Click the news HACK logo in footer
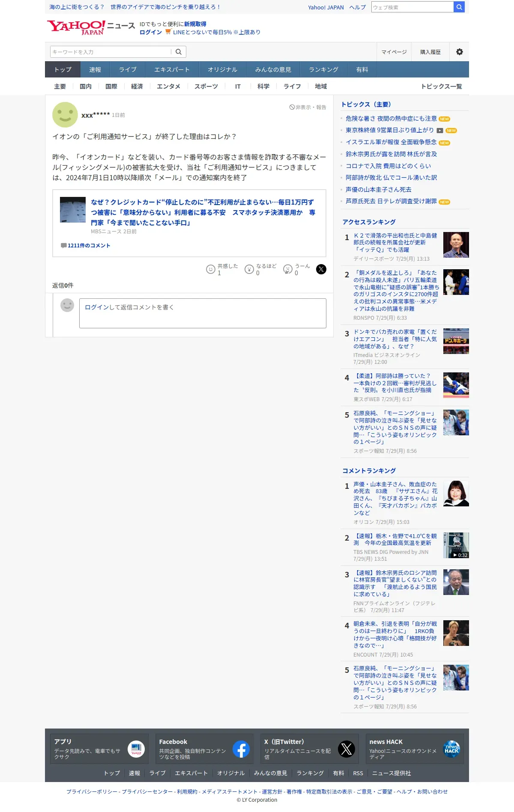 click(451, 749)
